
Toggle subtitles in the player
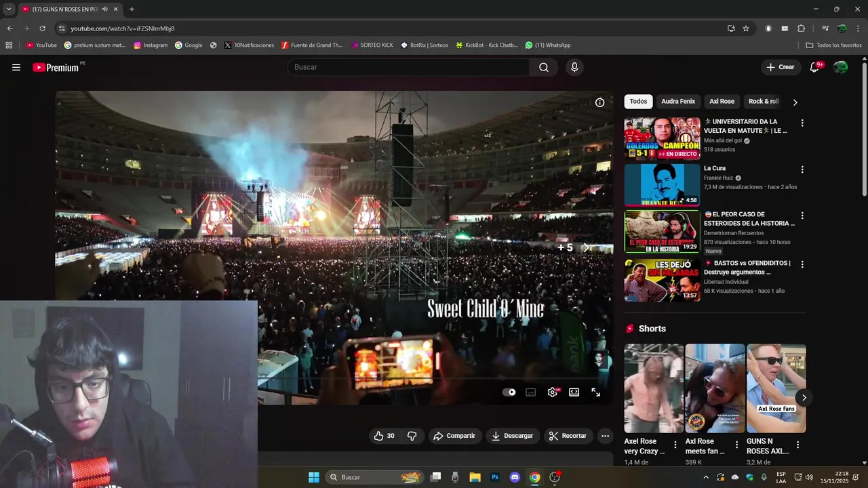tap(531, 392)
